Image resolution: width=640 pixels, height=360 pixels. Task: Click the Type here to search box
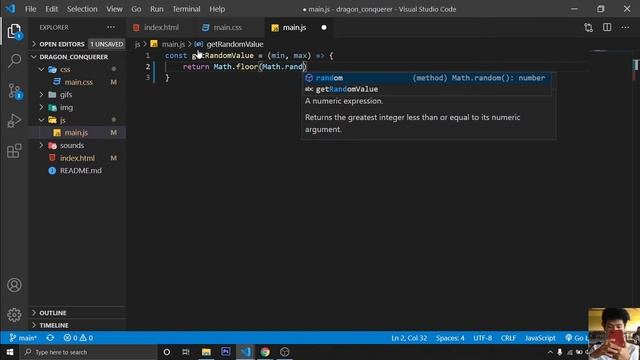89,352
